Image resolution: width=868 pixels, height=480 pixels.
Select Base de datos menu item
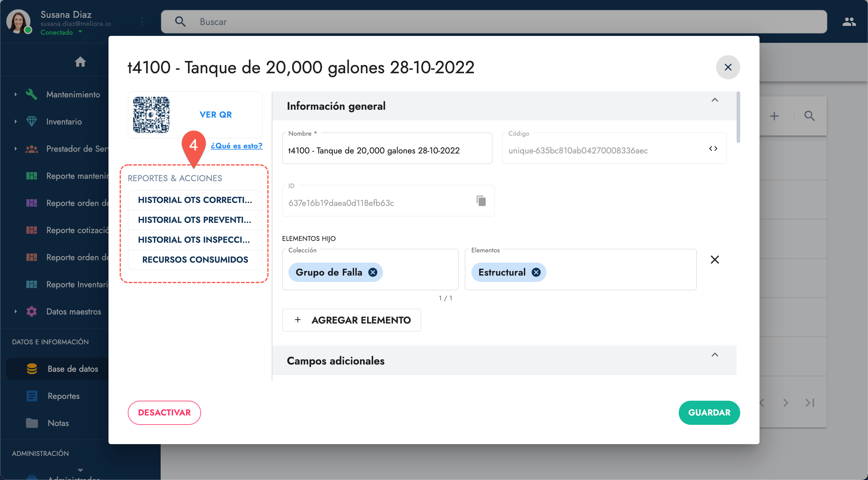[57, 369]
